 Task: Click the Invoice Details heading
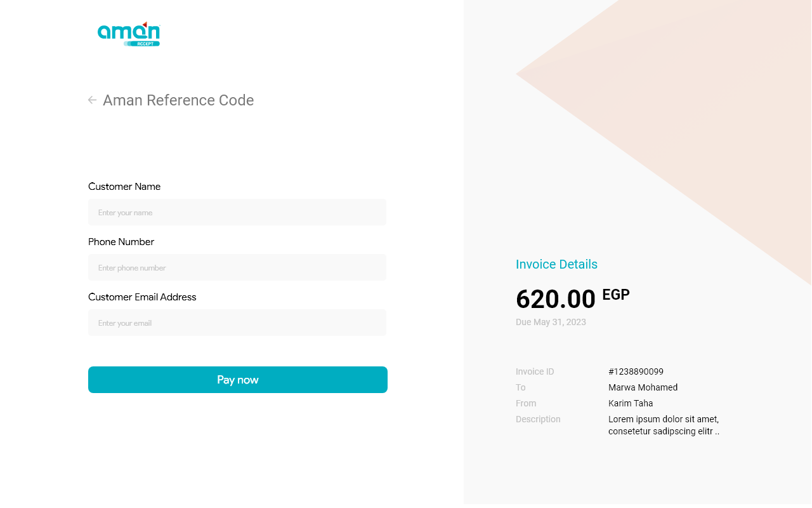[556, 264]
